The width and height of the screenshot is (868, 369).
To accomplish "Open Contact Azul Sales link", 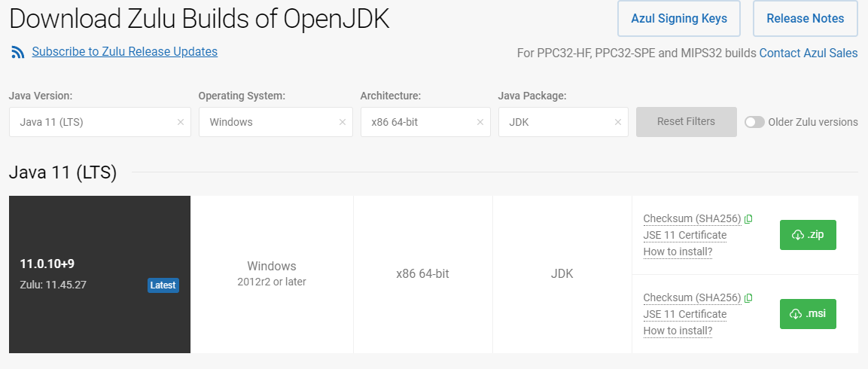I will point(809,53).
